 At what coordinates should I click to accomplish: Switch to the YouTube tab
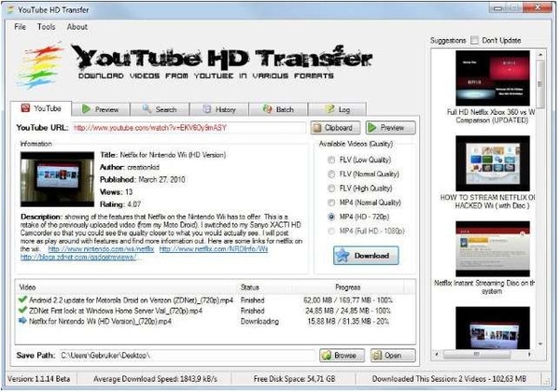tap(41, 108)
